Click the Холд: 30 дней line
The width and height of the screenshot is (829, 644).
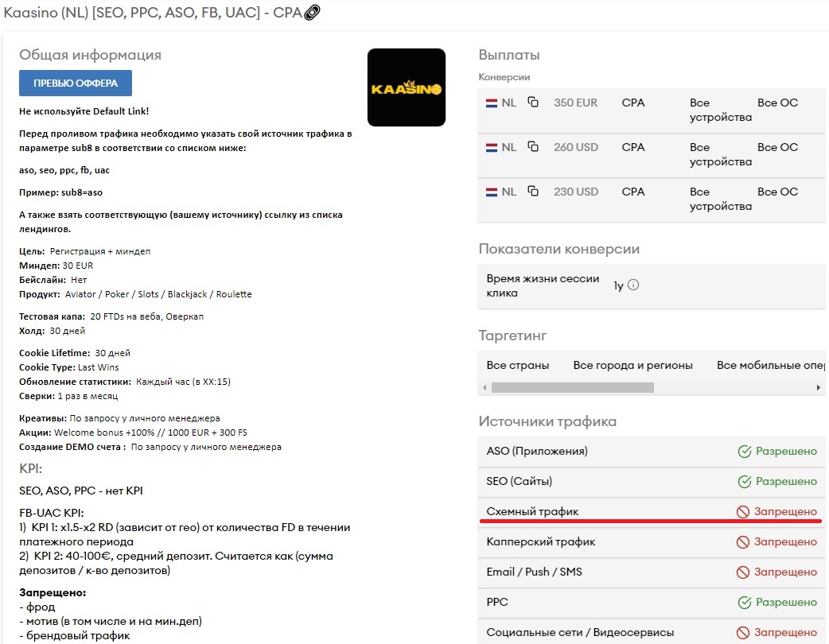[52, 331]
